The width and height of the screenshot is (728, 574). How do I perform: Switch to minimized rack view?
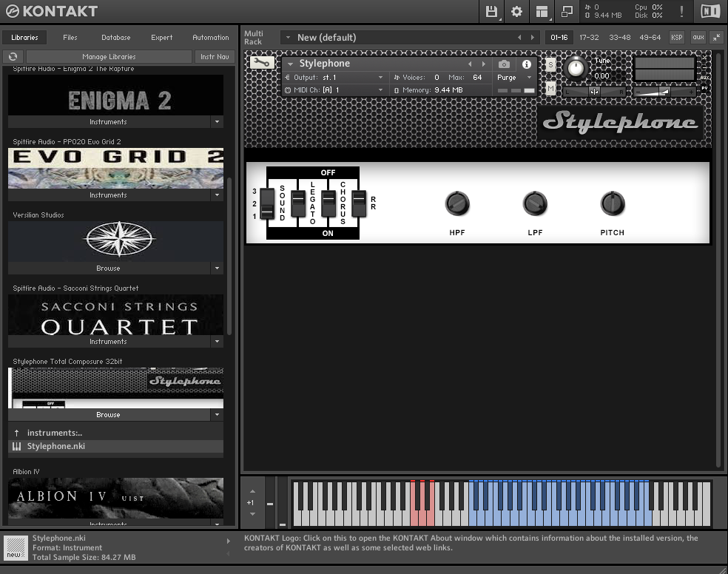567,12
